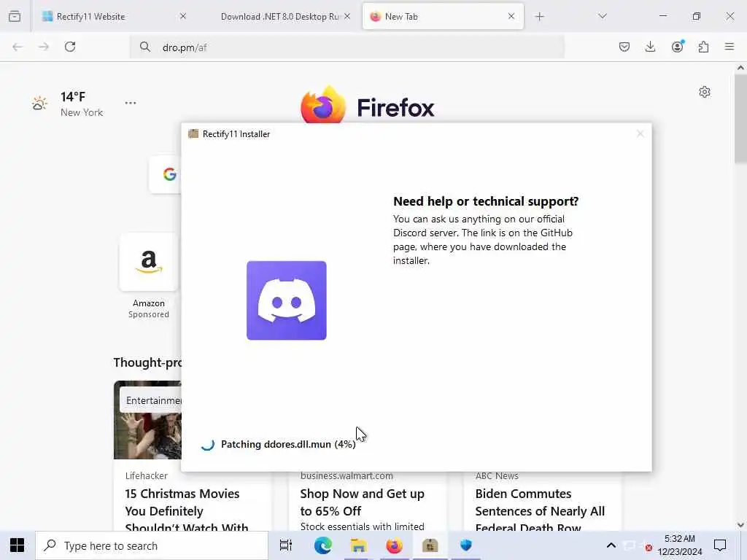Click the address bar showing dro.pm/af
Viewport: 747px width, 560px height.
(x=347, y=47)
